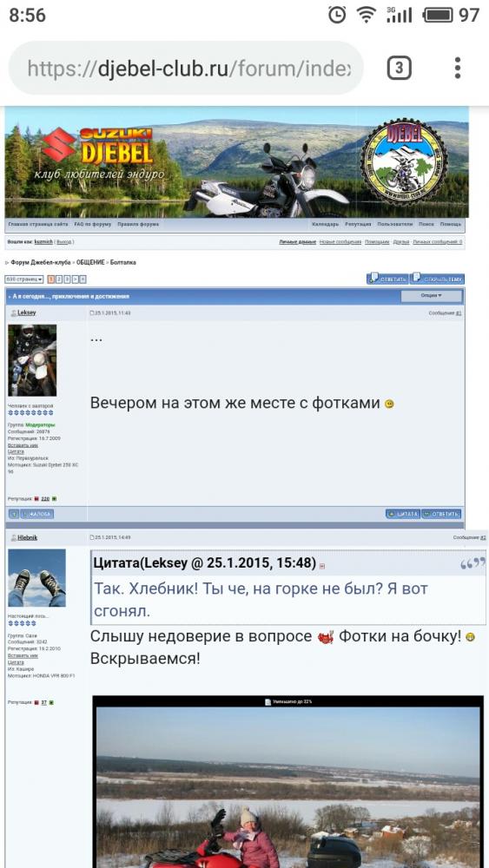Click the ЦИТАТА quote button in Leksey's post
This screenshot has height=868, width=489.
pyautogui.click(x=403, y=514)
